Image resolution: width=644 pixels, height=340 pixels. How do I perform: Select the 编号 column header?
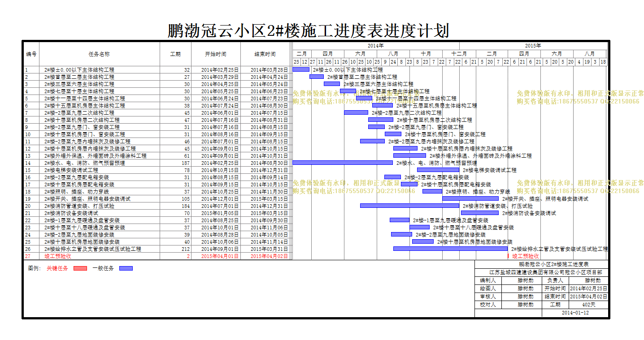pos(31,54)
